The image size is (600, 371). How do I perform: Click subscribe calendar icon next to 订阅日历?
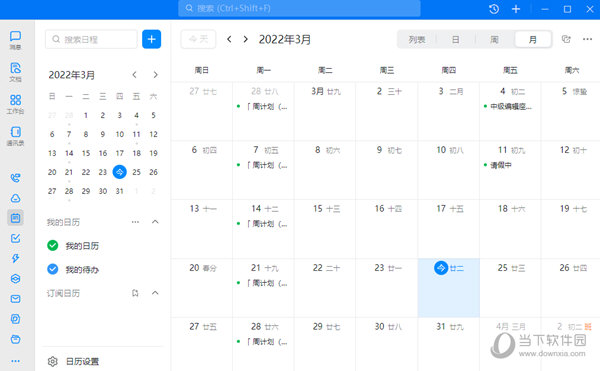pyautogui.click(x=135, y=293)
